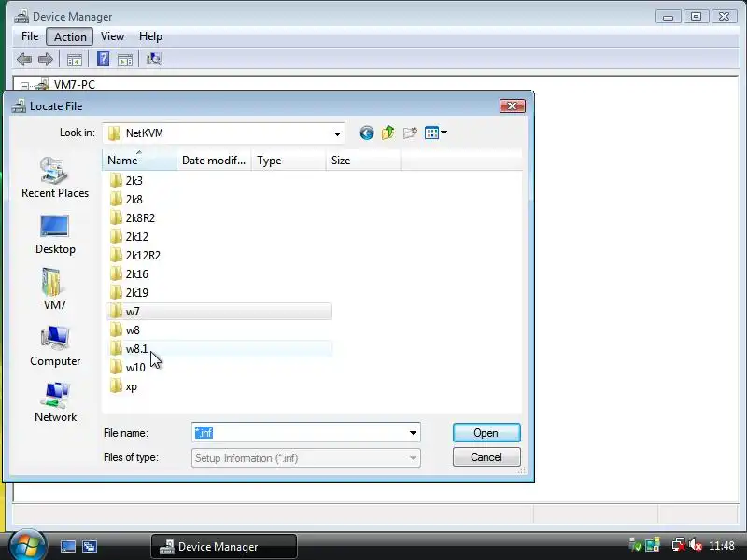Click Device Manager toolbar Forward arrow
The height and width of the screenshot is (560, 747).
[x=45, y=59]
